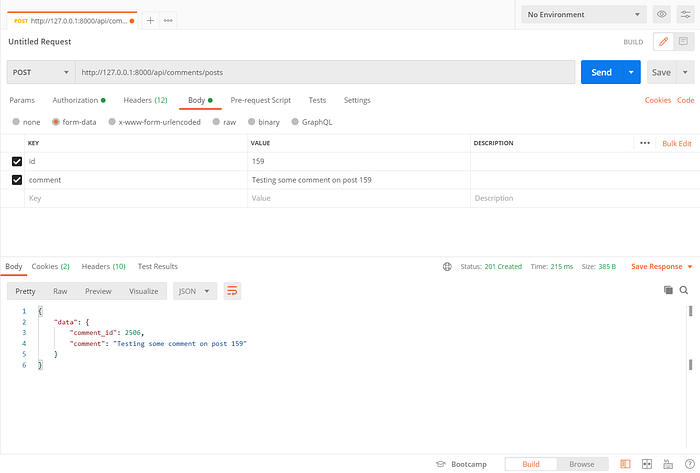The width and height of the screenshot is (700, 473).
Task: Uncheck the id parameter checkbox
Action: click(17, 162)
